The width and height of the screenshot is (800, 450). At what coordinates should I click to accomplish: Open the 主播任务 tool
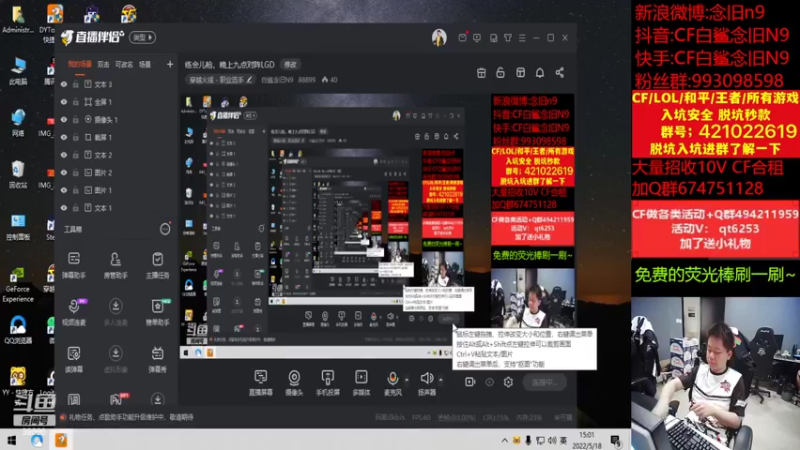pyautogui.click(x=157, y=265)
